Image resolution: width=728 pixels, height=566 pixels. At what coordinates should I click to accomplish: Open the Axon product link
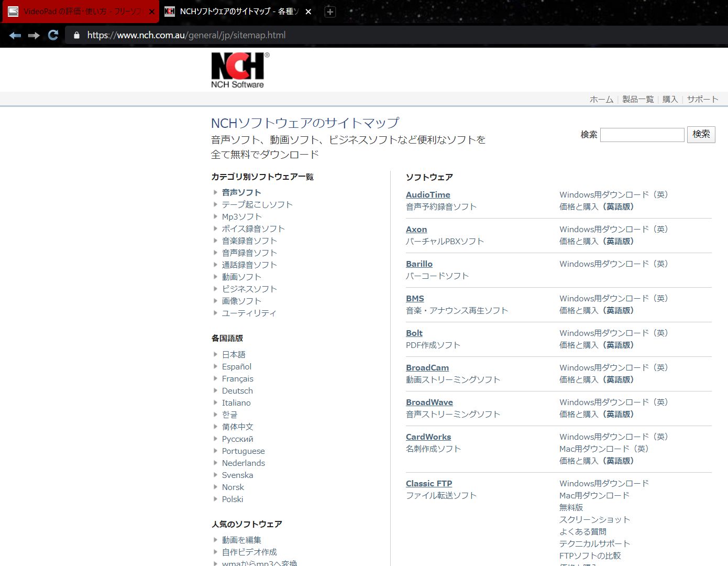[416, 229]
